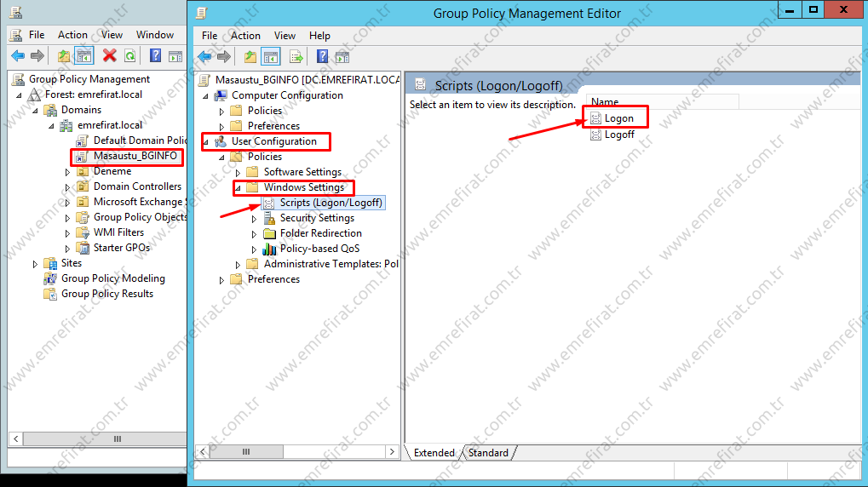The height and width of the screenshot is (487, 868).
Task: Click the Editor tree's horizontal scrollbar right arrow
Action: [x=392, y=452]
